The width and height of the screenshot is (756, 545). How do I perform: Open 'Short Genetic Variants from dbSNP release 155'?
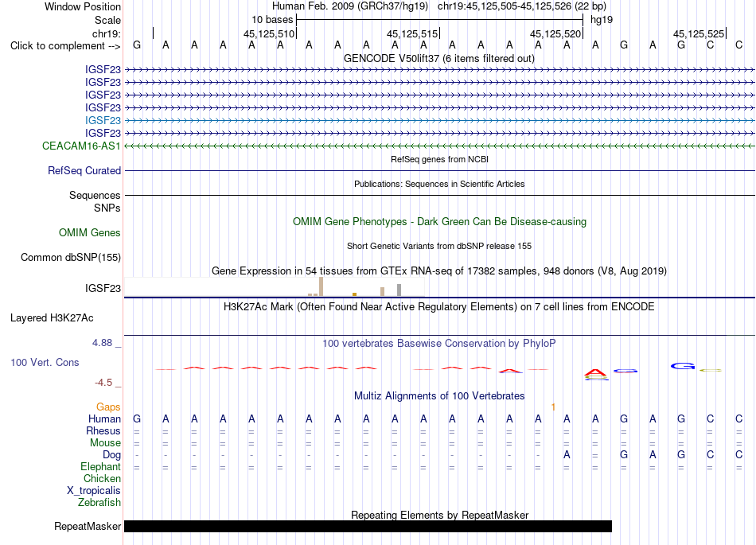[439, 246]
